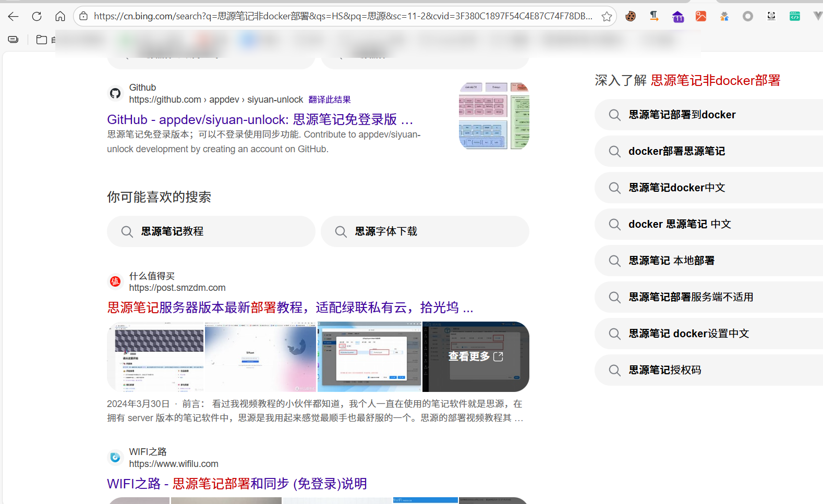The height and width of the screenshot is (504, 823).
Task: Bookmark this page with the star icon
Action: click(x=607, y=16)
